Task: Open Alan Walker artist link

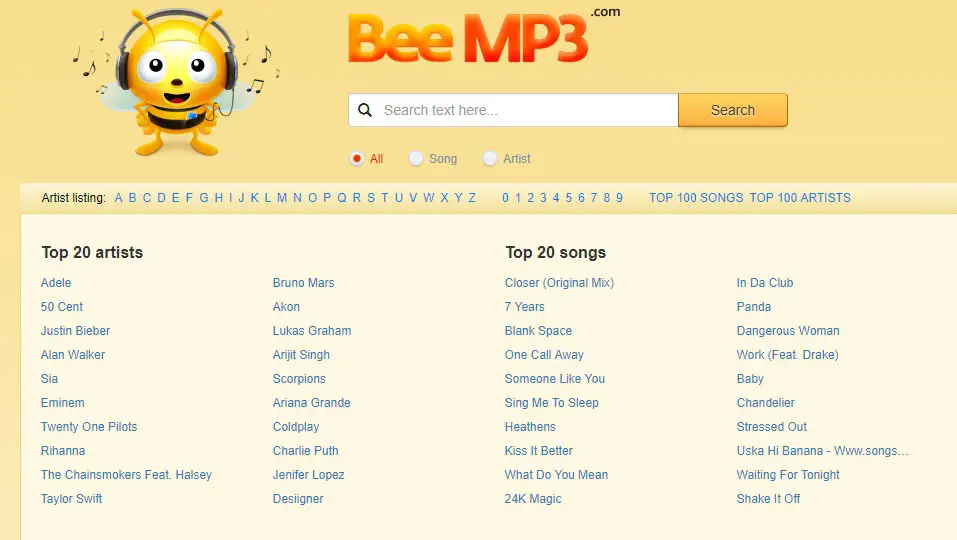Action: click(x=73, y=355)
